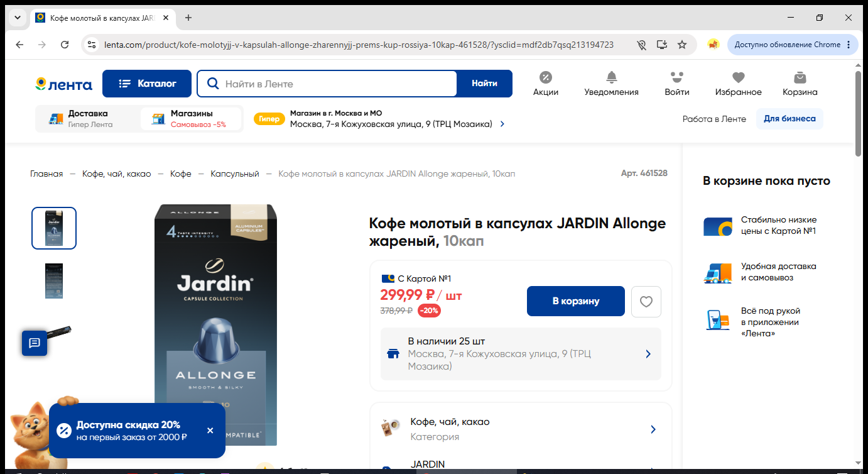Expand the Кофе, чай, какао category row
This screenshot has height=474, width=868.
pyautogui.click(x=521, y=429)
